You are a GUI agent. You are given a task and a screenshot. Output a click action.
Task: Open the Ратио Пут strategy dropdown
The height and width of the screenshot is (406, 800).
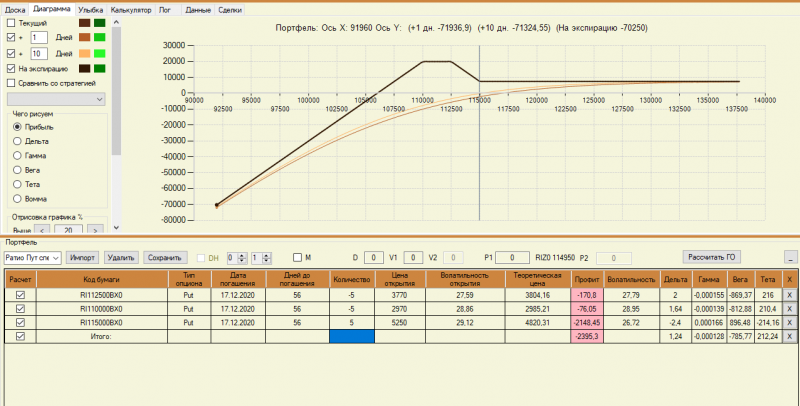point(33,258)
